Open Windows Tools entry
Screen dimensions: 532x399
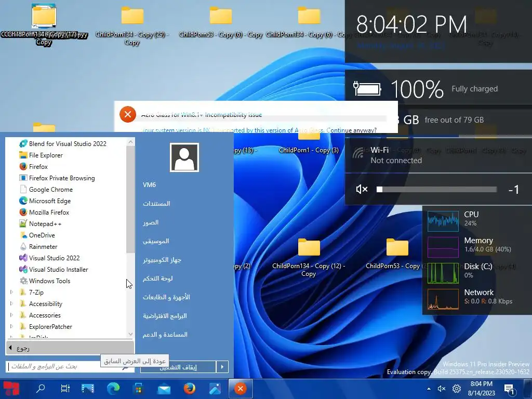(45, 281)
